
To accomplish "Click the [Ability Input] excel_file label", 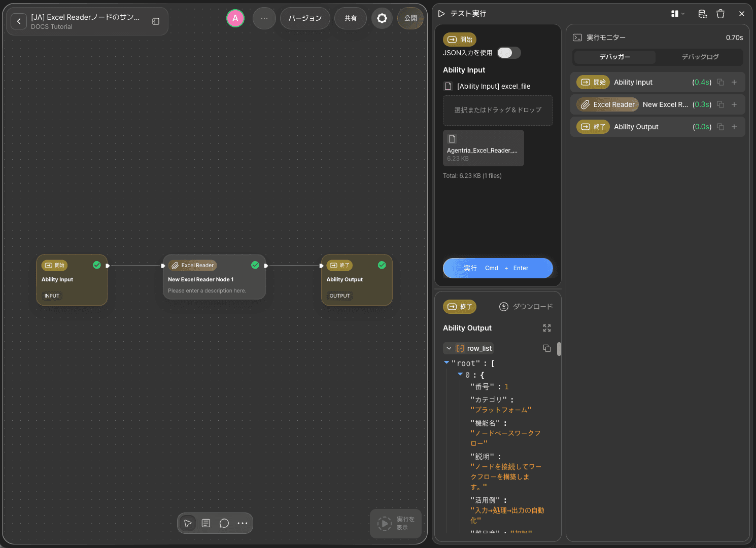I will click(x=494, y=86).
